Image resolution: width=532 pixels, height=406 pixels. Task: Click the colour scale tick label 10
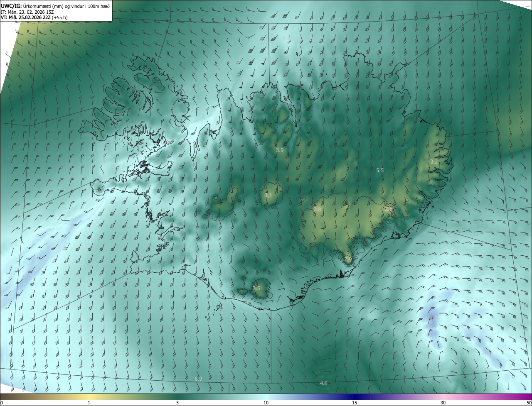pyautogui.click(x=266, y=403)
